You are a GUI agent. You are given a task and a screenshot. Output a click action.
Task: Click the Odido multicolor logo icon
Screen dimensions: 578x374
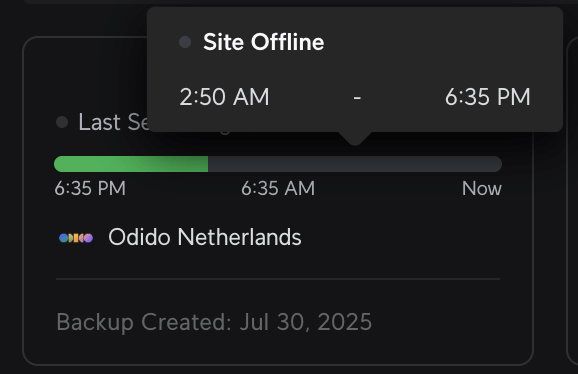pos(76,238)
